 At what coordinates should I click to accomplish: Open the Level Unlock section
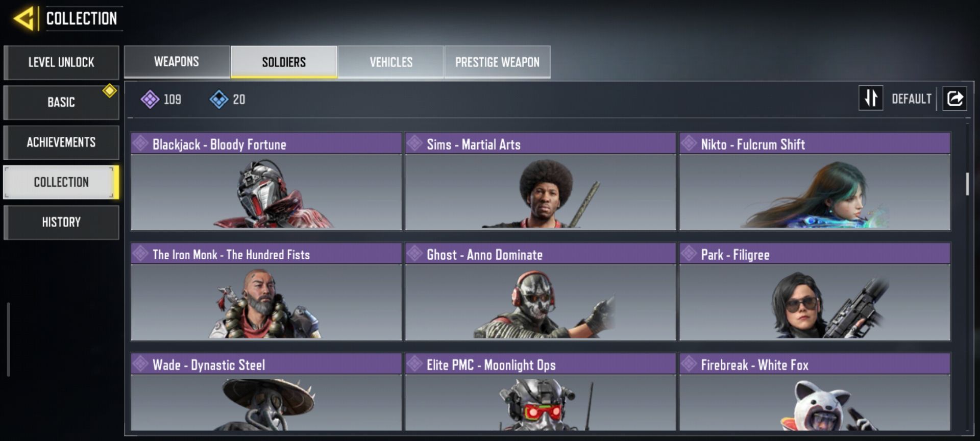tap(61, 62)
